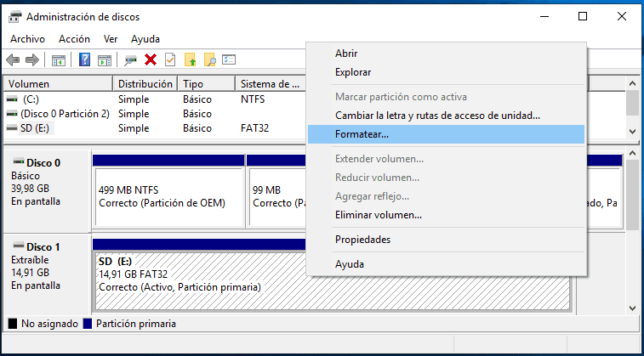Screen dimensions: 644x356
Task: Click the folder with magnifier icon
Action: click(x=210, y=60)
